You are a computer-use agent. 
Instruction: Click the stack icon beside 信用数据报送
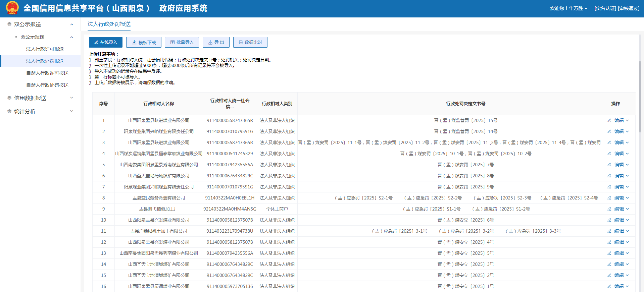click(x=9, y=98)
